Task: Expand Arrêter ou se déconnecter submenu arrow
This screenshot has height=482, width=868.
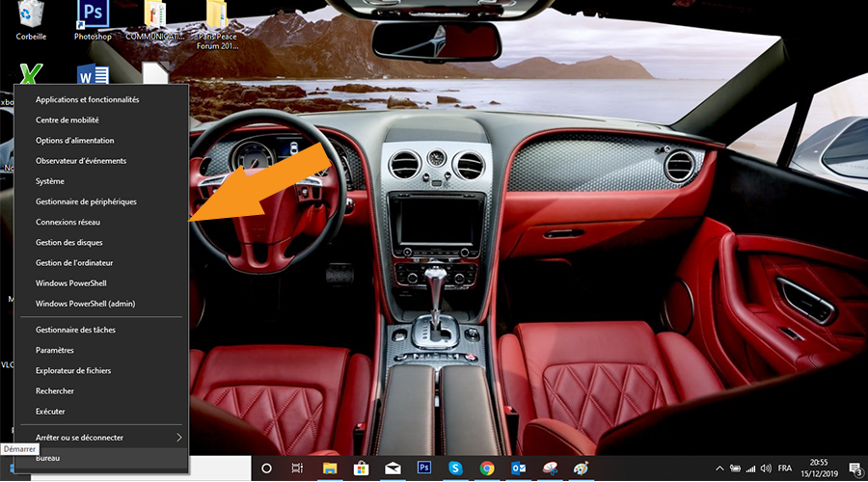Action: coord(178,438)
